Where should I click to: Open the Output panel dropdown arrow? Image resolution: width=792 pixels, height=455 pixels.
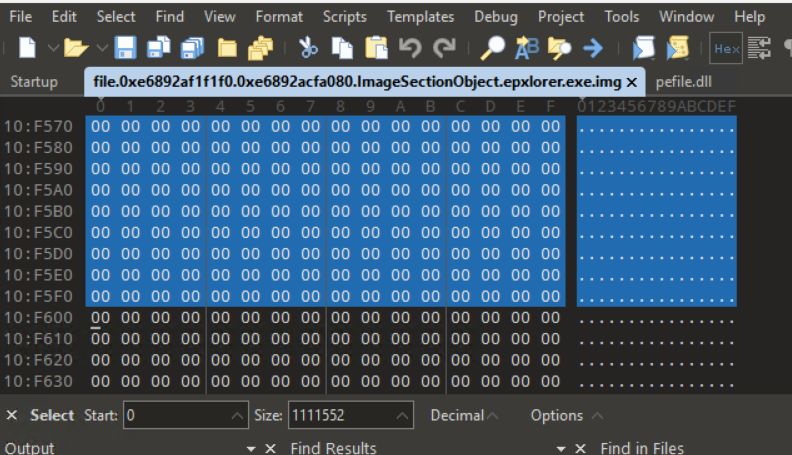251,448
